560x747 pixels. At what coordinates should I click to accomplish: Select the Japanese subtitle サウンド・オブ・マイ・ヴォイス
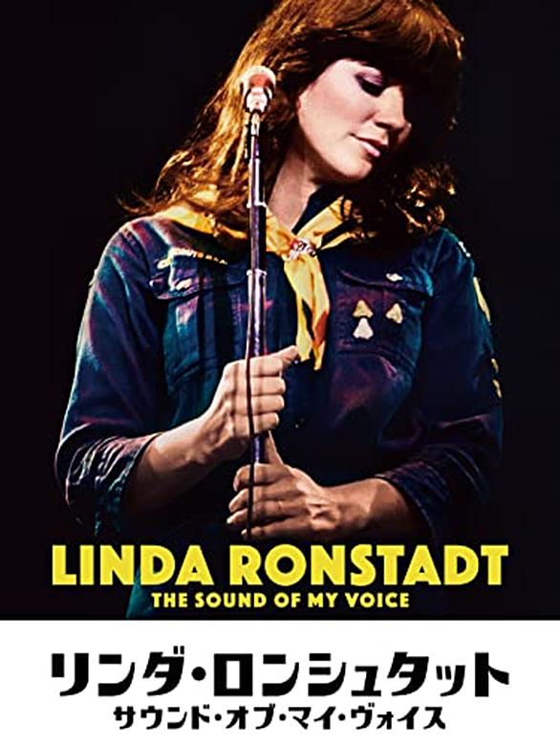click(279, 722)
